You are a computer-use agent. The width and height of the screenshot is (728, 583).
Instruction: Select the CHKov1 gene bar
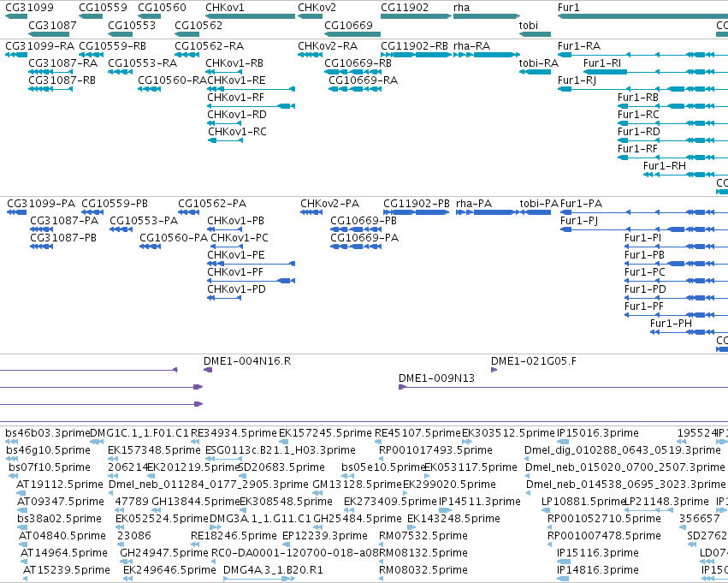click(251, 16)
